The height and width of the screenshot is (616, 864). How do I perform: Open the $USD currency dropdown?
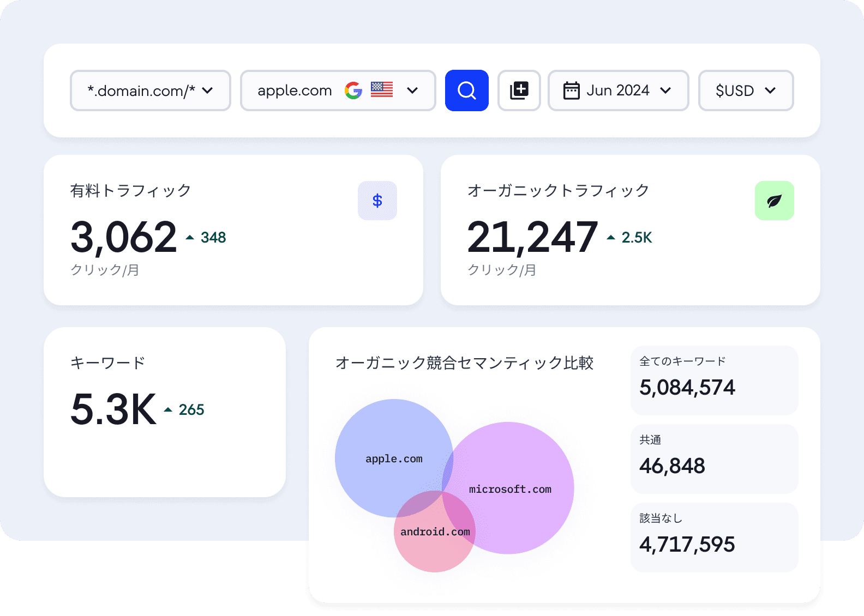coord(746,90)
